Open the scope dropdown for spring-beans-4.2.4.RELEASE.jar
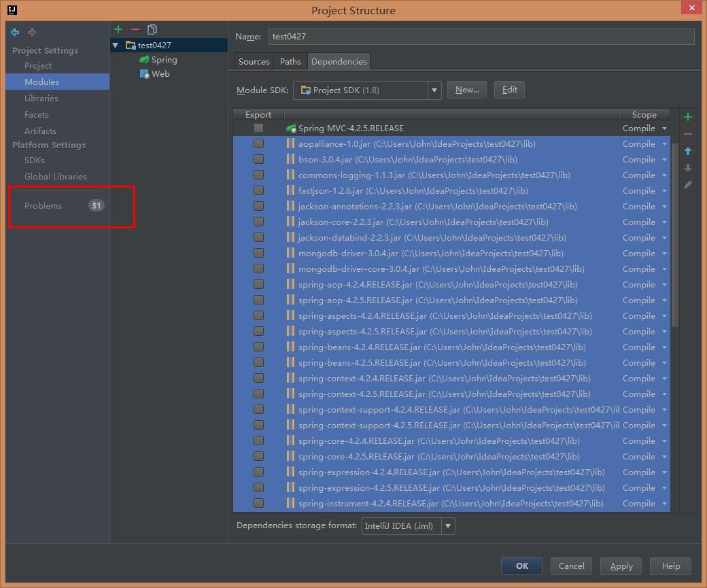This screenshot has height=588, width=707. pos(664,347)
